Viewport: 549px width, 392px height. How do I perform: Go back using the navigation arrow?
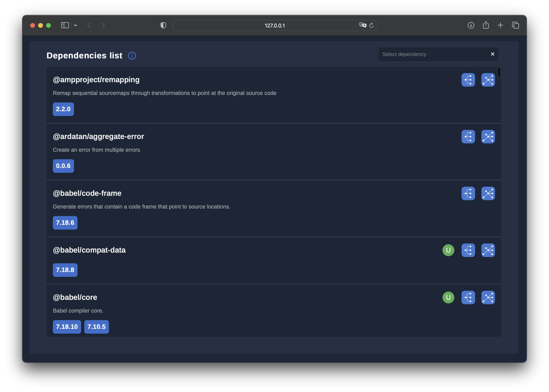(89, 25)
